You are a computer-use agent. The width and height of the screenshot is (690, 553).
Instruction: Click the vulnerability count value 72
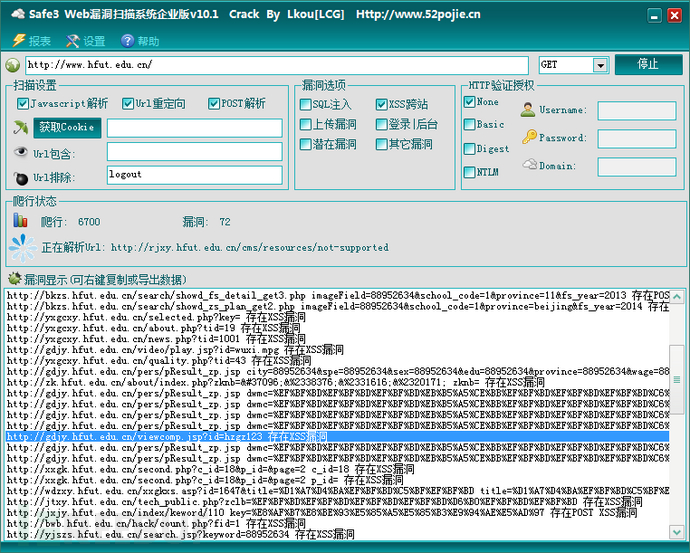click(225, 222)
